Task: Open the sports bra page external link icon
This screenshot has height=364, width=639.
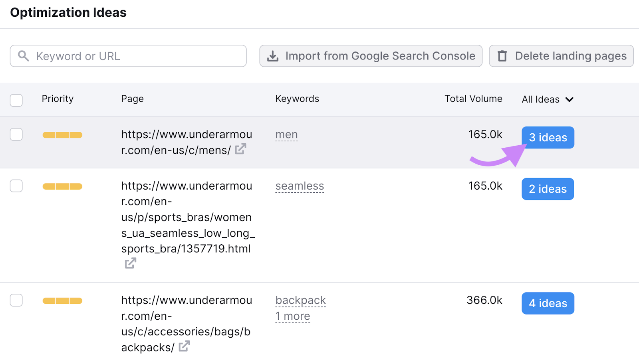Action: [131, 263]
